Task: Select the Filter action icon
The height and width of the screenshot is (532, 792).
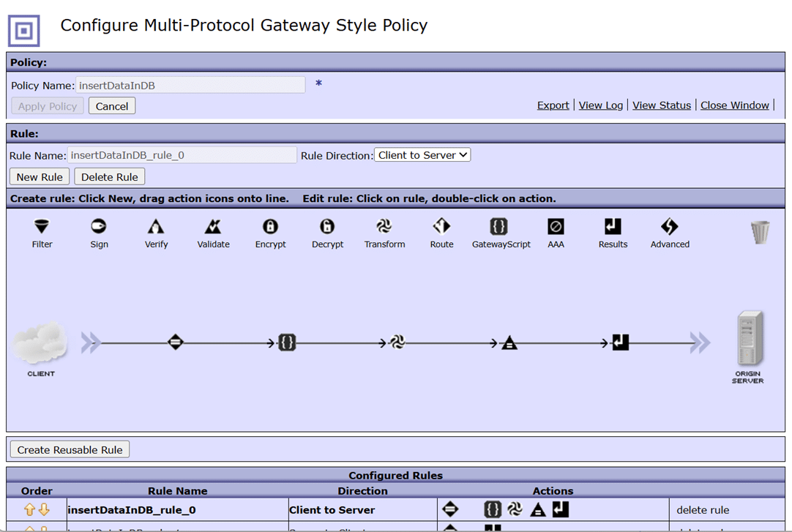Action: tap(42, 227)
